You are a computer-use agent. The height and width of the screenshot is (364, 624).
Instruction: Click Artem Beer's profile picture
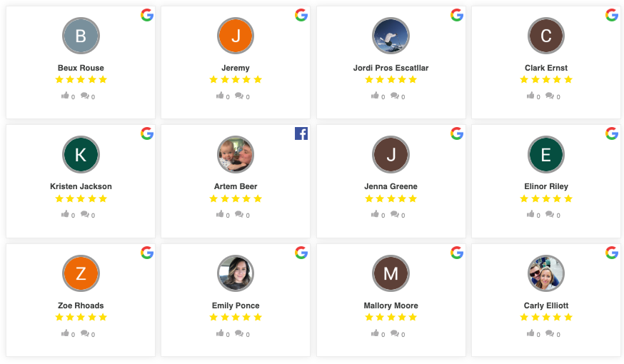236,154
